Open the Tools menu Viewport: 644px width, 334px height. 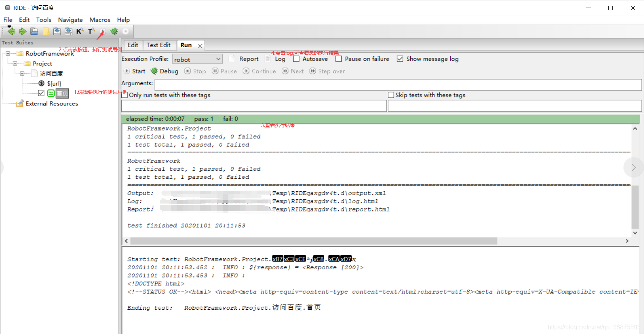tap(44, 20)
